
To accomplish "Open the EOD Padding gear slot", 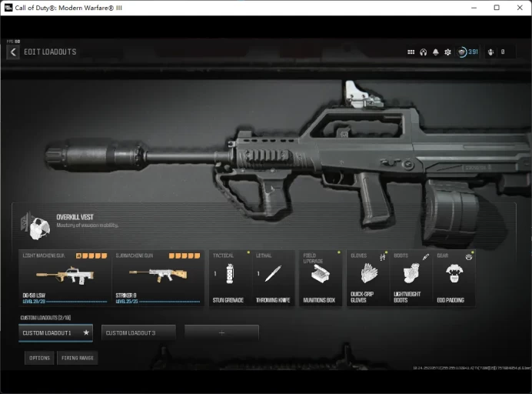I will click(x=454, y=278).
